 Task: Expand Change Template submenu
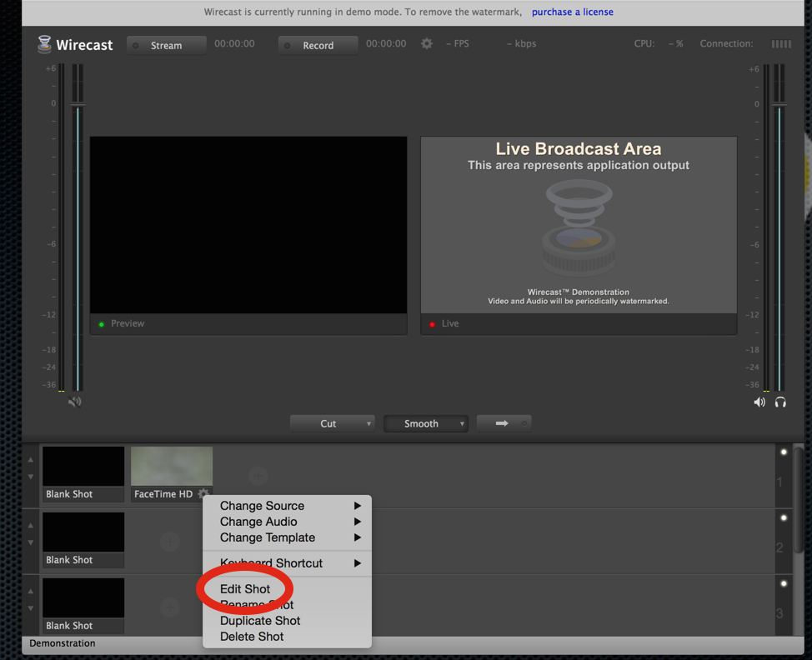point(287,537)
